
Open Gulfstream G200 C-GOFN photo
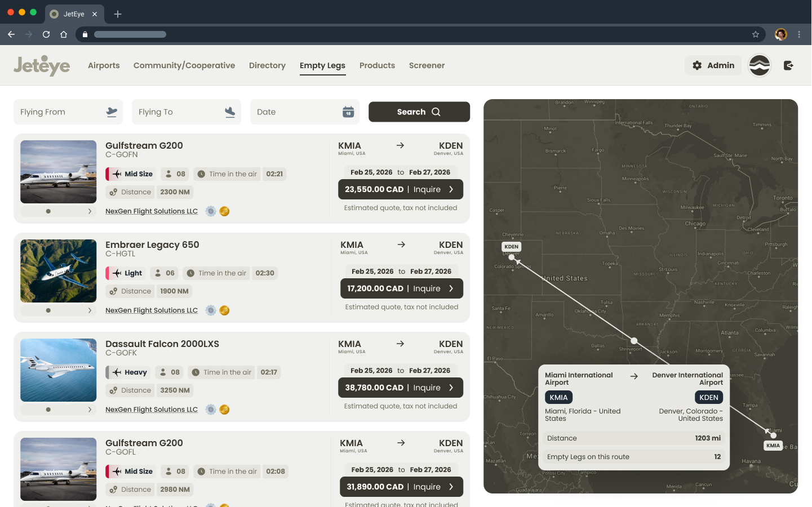tap(59, 172)
